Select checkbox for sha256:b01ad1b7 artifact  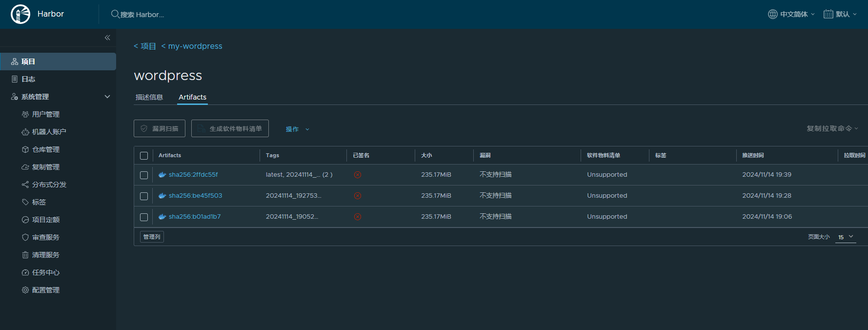pyautogui.click(x=144, y=217)
